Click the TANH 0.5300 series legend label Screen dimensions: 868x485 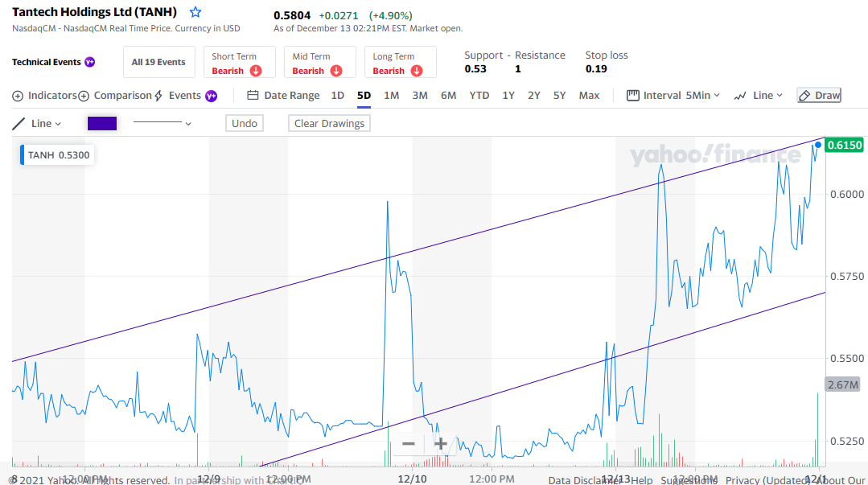click(x=57, y=155)
